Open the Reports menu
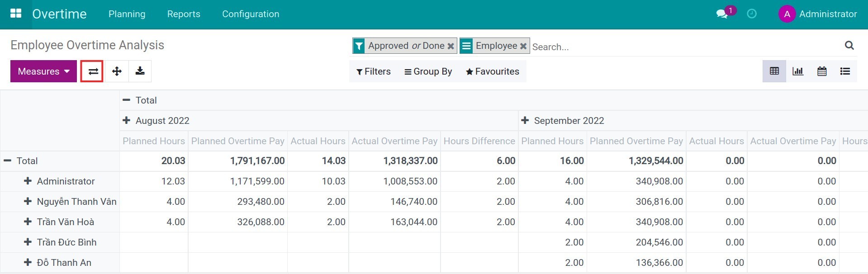The image size is (868, 274). click(184, 14)
